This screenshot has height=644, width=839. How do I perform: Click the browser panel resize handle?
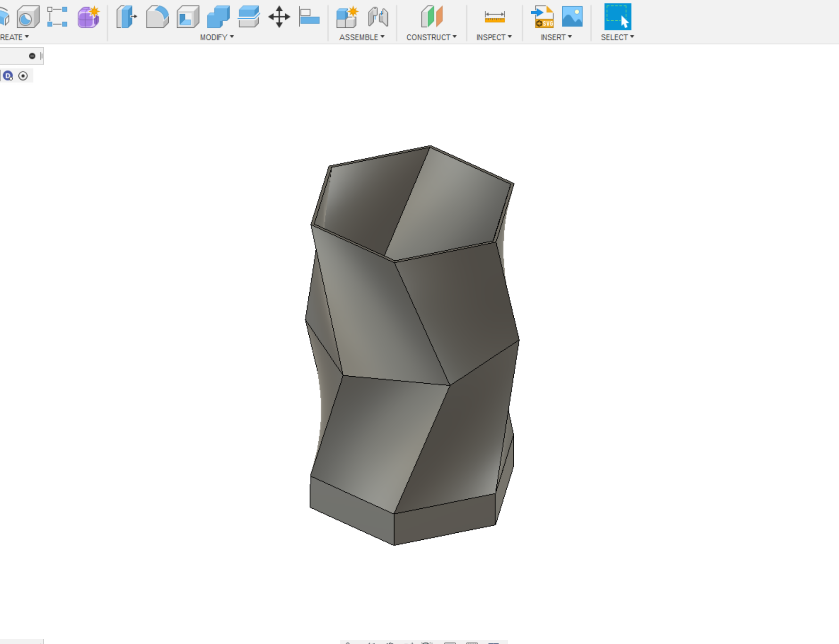click(x=41, y=56)
